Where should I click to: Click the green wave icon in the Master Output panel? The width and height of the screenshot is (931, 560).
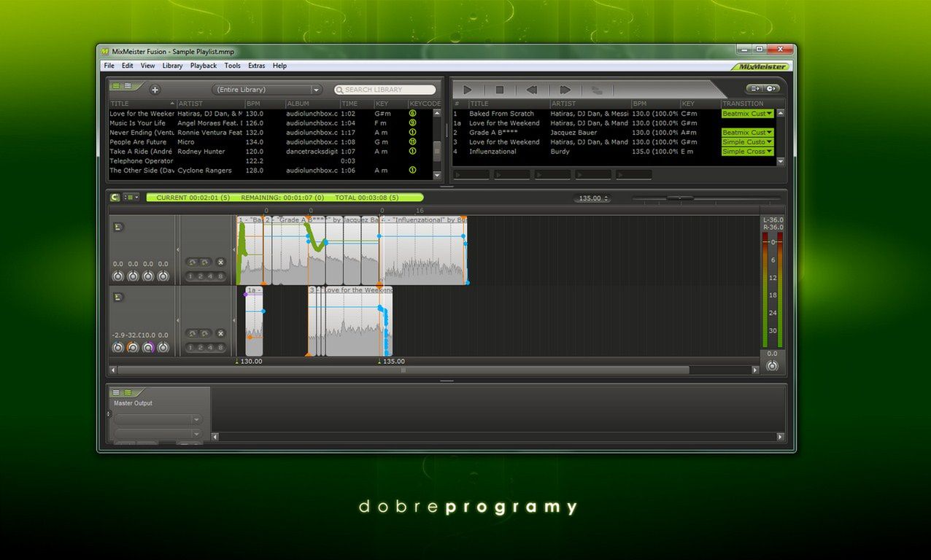pyautogui.click(x=128, y=392)
